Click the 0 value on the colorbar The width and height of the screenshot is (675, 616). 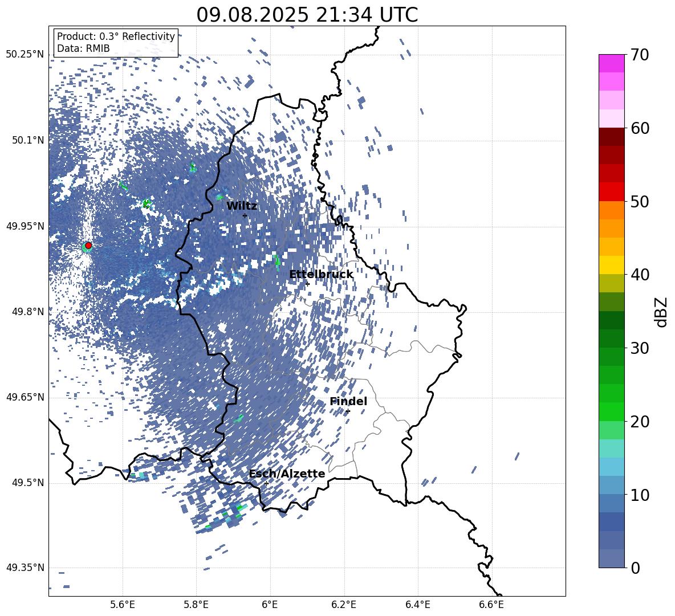[x=636, y=568]
